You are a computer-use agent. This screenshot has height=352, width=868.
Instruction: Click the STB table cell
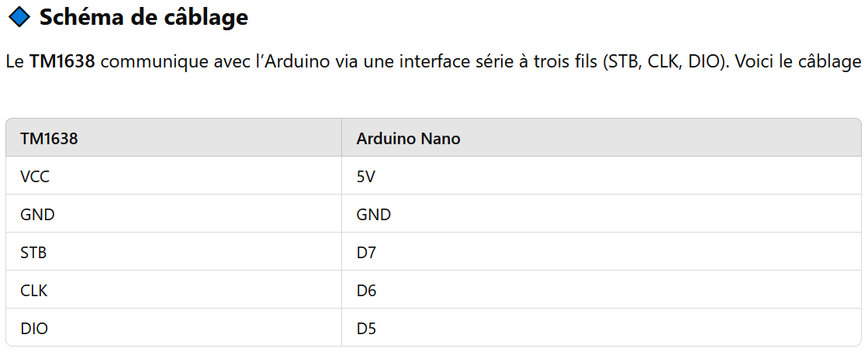pos(174,252)
